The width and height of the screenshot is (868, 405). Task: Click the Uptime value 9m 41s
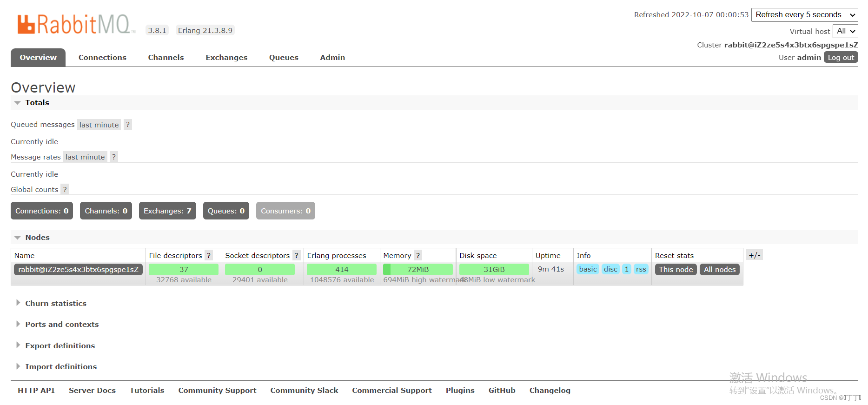pyautogui.click(x=551, y=269)
